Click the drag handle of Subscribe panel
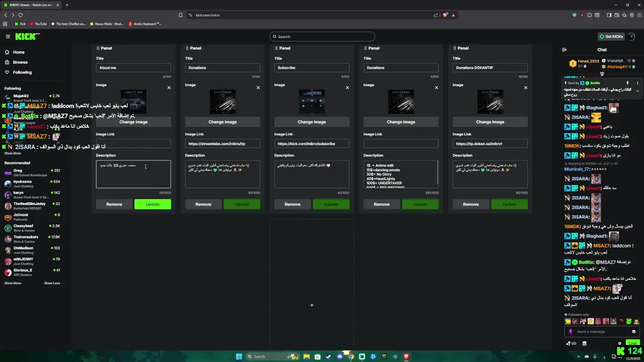Screen dimensions: 644x362 (x=276, y=48)
